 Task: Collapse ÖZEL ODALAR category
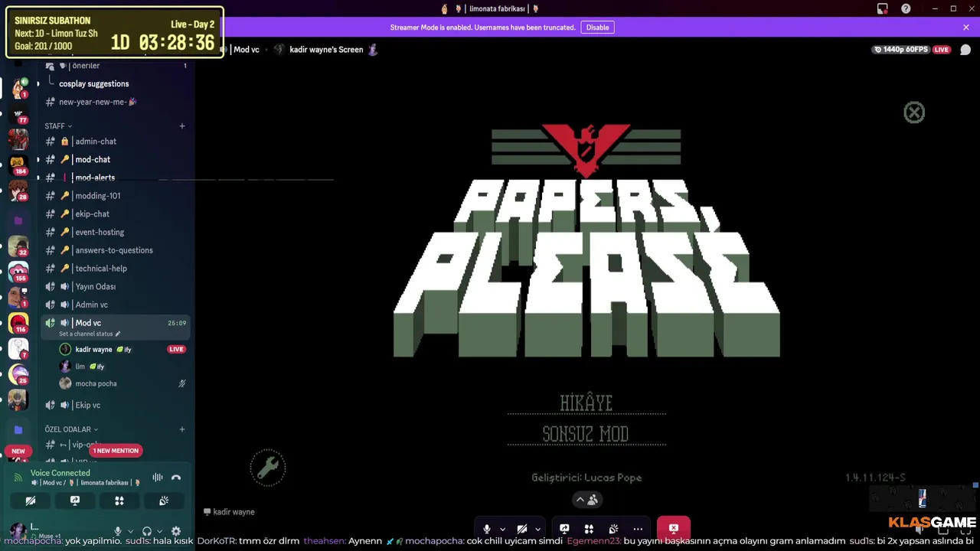pos(71,429)
